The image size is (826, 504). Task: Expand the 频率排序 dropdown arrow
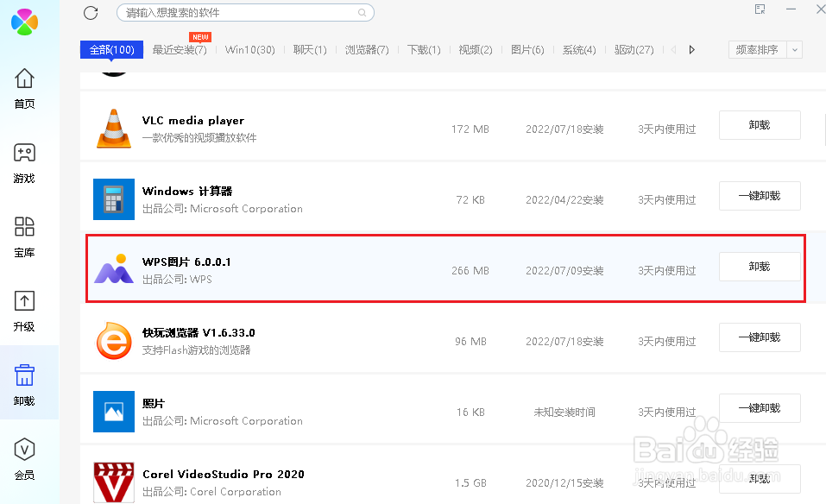794,49
